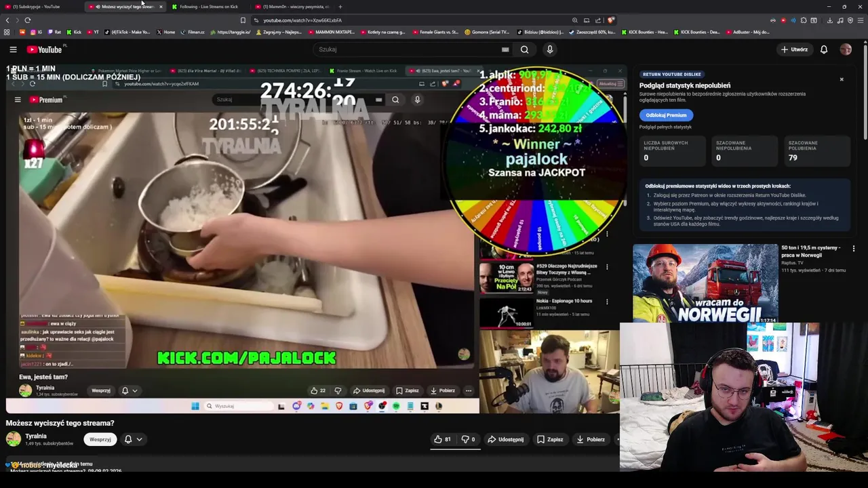Viewport: 868px width, 488px height.
Task: Close the active Możesz wyciszyć tab
Action: pos(161,7)
